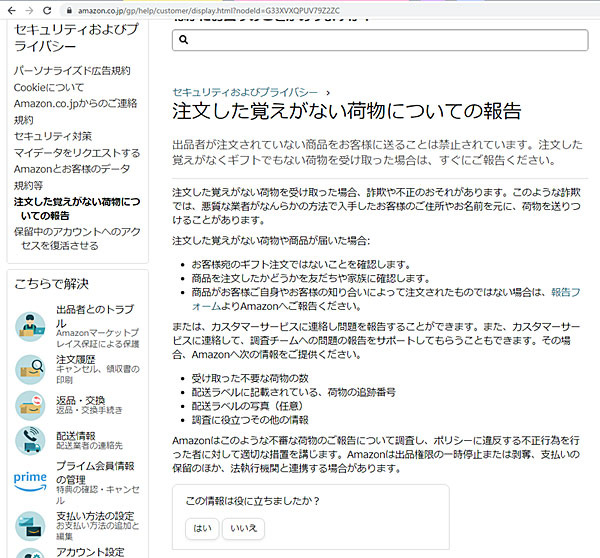Open マイデータをリクエストする sidebar link
Viewport: 600px width, 558px height.
tap(77, 153)
